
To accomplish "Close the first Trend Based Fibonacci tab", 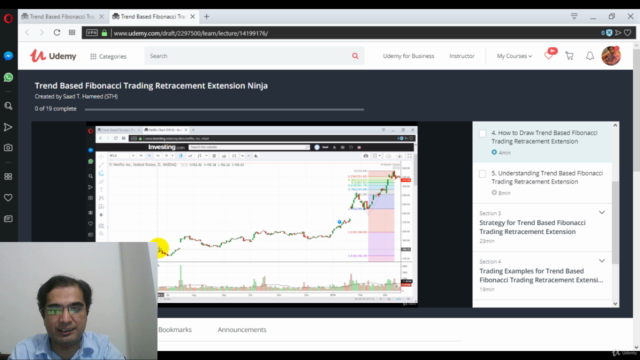I will coord(102,17).
